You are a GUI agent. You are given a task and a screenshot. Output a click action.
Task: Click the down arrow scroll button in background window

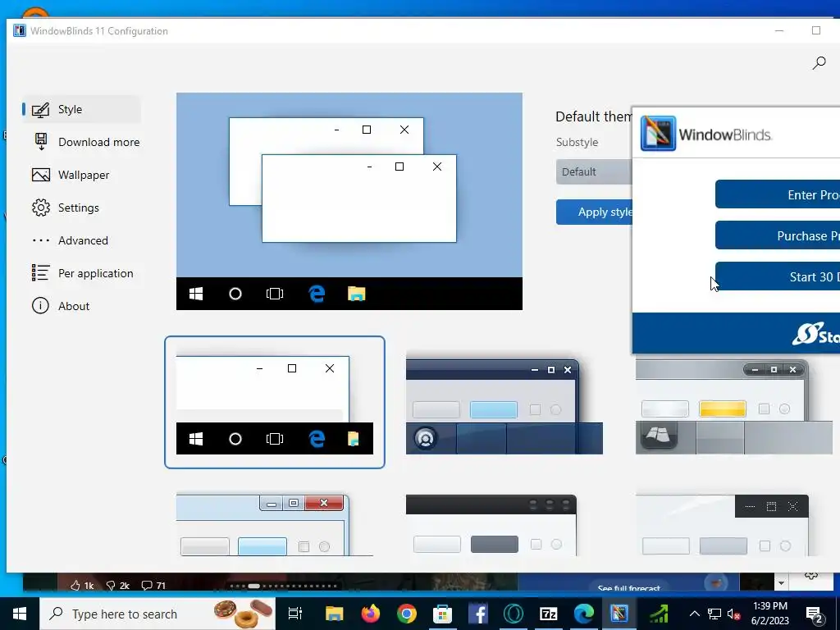point(781,583)
